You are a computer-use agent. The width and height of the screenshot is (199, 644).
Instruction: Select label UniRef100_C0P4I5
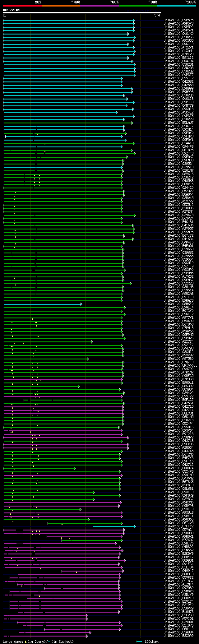pyautogui.click(x=178, y=242)
